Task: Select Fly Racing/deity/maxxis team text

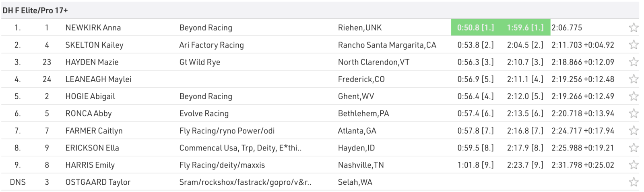Action: 222,165
